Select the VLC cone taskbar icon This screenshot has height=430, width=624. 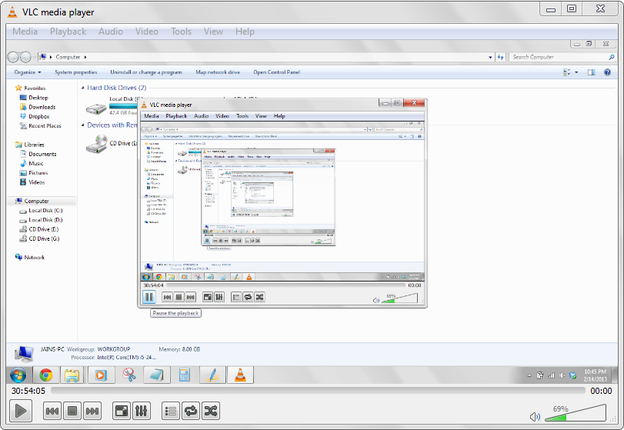point(240,375)
